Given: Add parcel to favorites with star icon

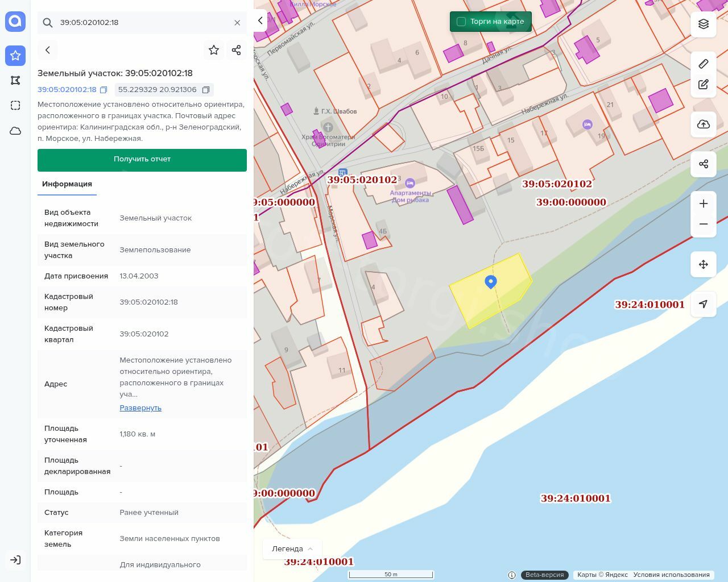Looking at the screenshot, I should pos(214,50).
